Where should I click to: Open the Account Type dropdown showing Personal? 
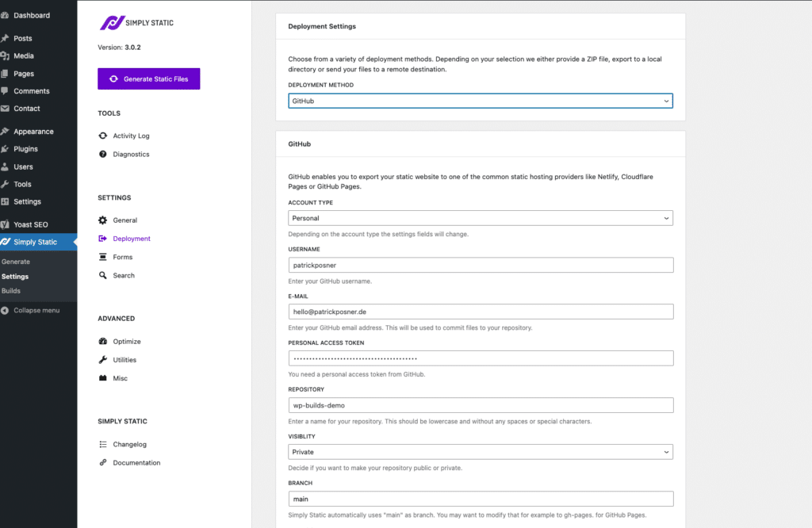480,218
